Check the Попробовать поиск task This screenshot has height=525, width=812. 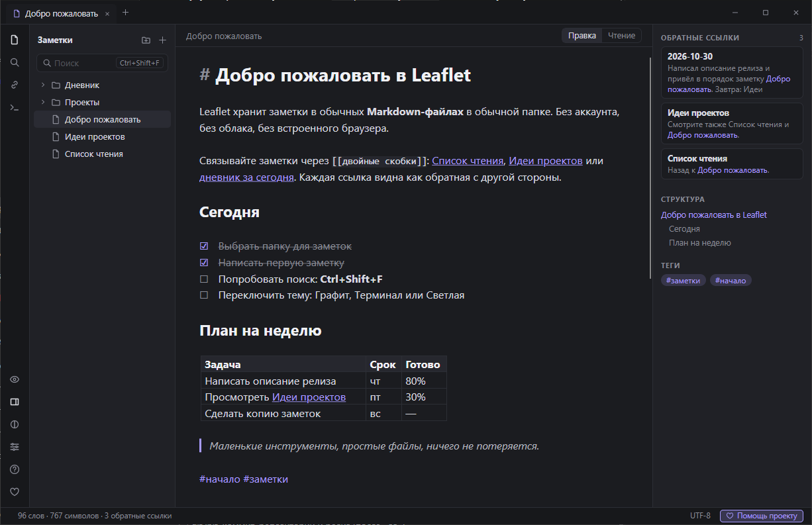pyautogui.click(x=204, y=279)
